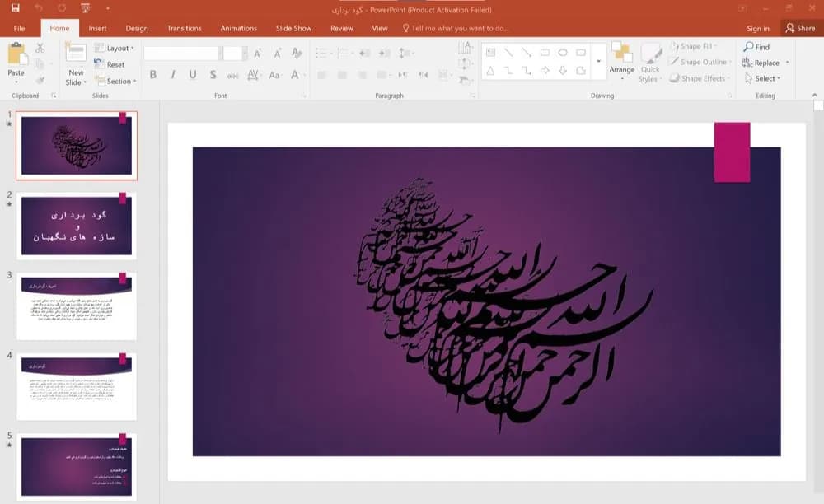Open the font size combo box
824x504 pixels.
click(x=234, y=53)
